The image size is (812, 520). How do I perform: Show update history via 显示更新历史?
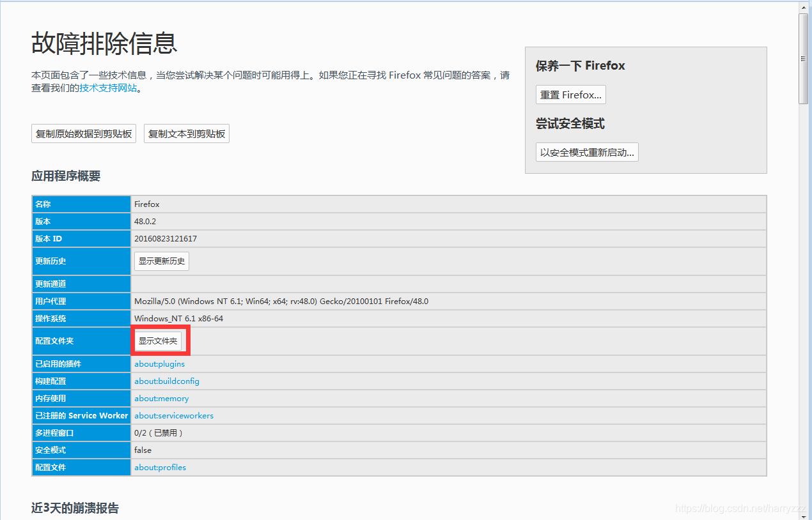point(162,261)
